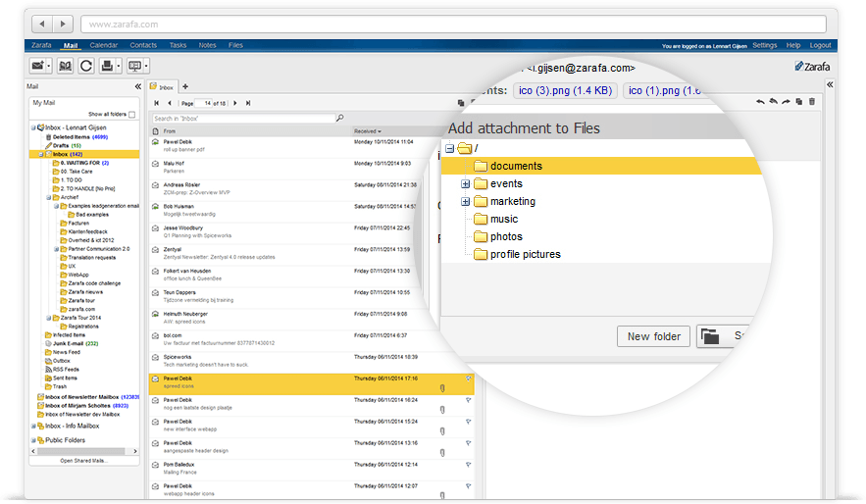The height and width of the screenshot is (504, 866).
Task: Collapse the root slash folder
Action: point(449,148)
